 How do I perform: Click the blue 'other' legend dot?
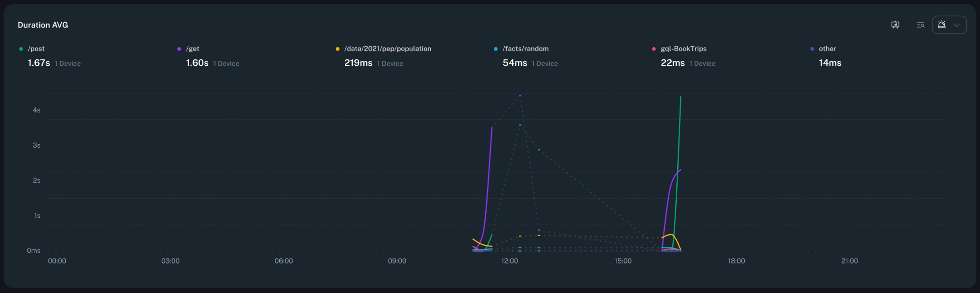tap(812, 49)
